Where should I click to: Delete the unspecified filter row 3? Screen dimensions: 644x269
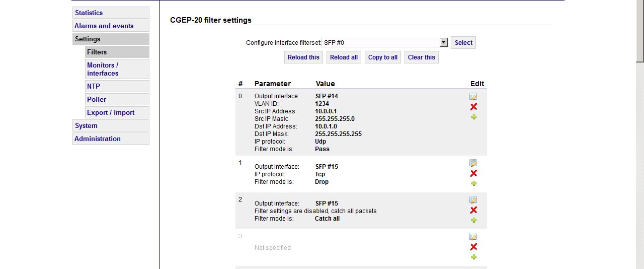click(473, 247)
